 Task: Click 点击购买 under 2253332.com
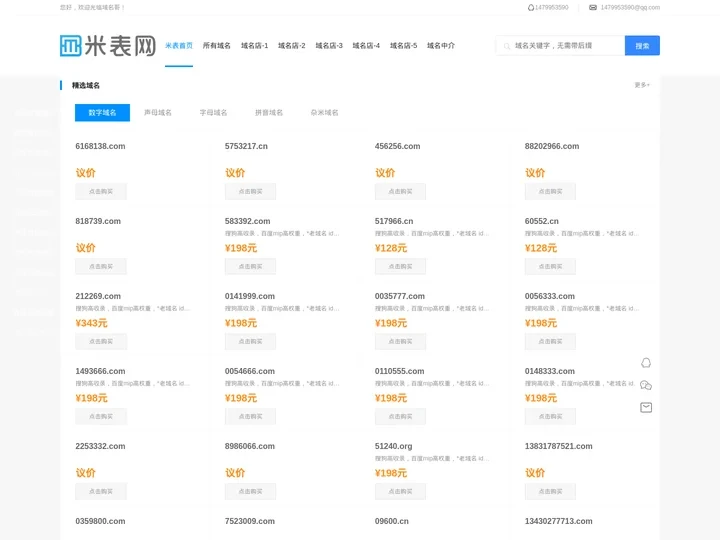coord(101,491)
